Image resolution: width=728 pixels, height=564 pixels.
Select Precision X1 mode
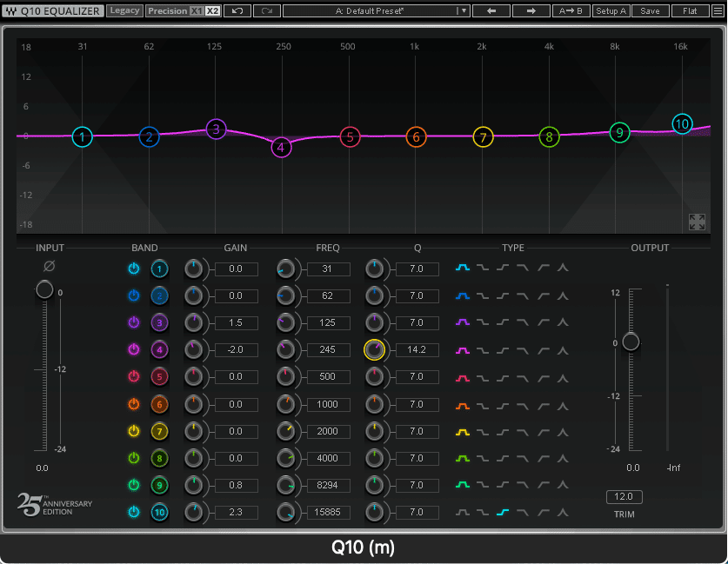point(197,10)
